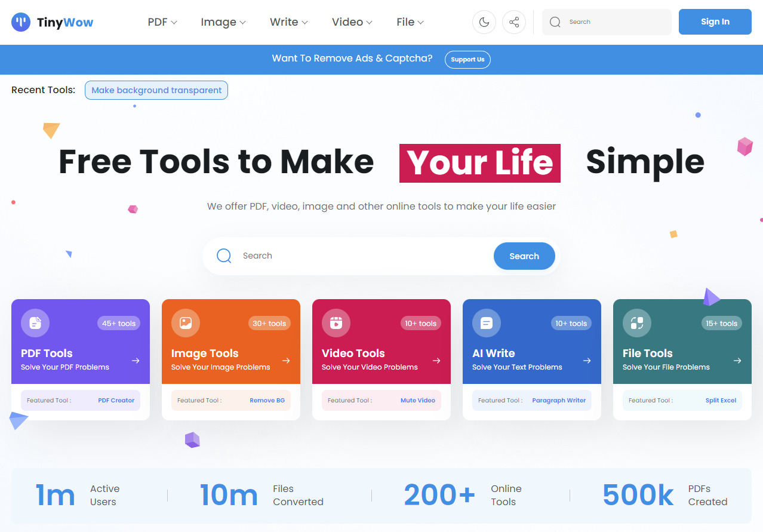
Task: Click arrow on AI Write card
Action: coord(587,361)
